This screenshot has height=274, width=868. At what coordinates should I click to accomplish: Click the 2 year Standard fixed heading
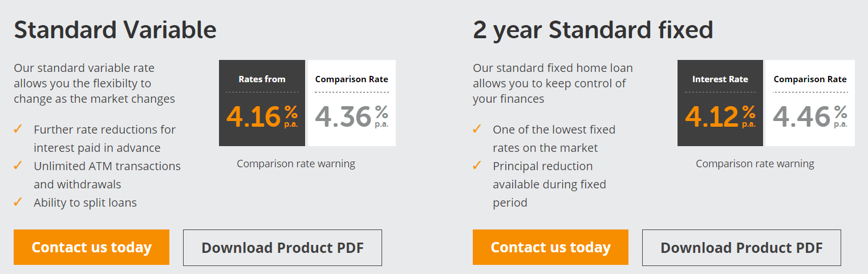(x=593, y=30)
